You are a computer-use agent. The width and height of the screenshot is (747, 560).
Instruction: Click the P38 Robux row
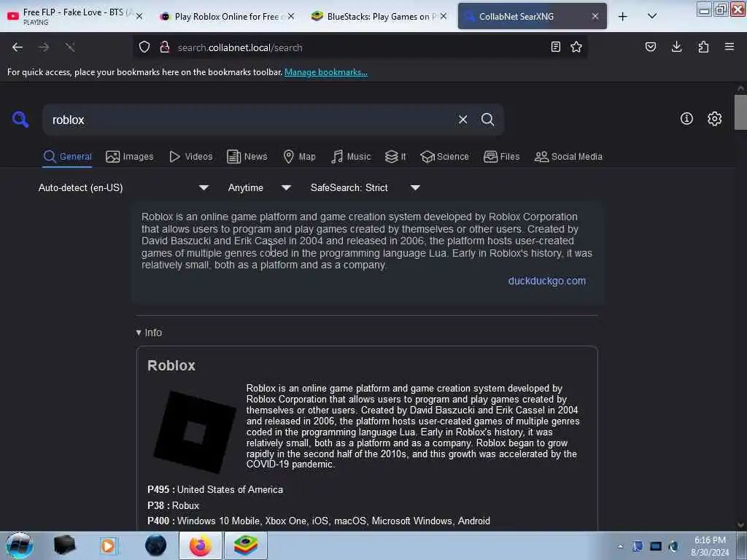tap(174, 505)
